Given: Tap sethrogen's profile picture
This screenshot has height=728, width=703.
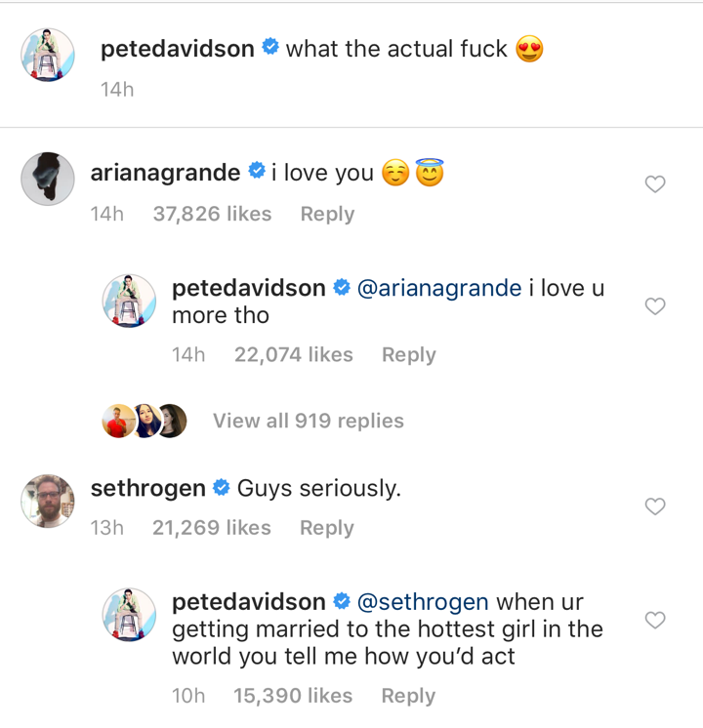Looking at the screenshot, I should [48, 501].
